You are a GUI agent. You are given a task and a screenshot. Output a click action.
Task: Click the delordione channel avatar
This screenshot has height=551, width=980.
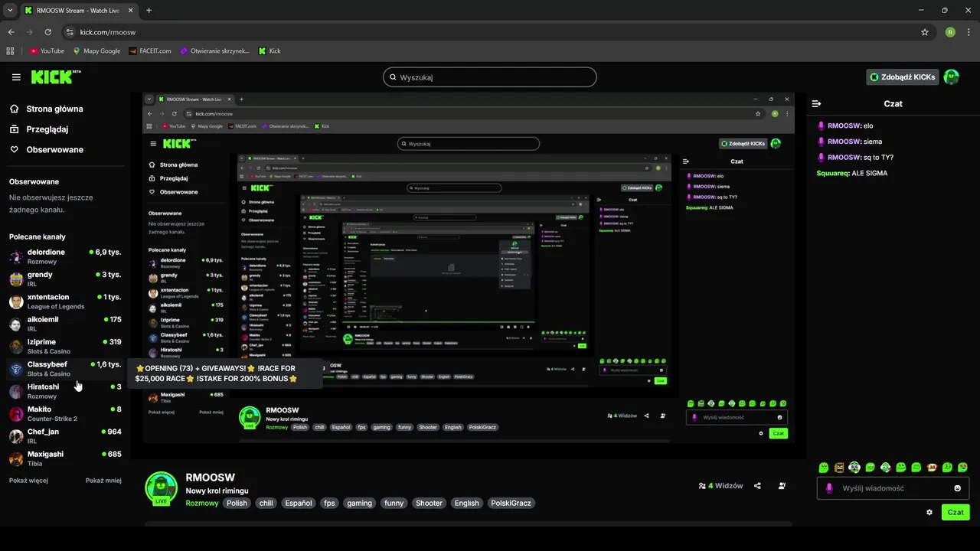click(16, 256)
